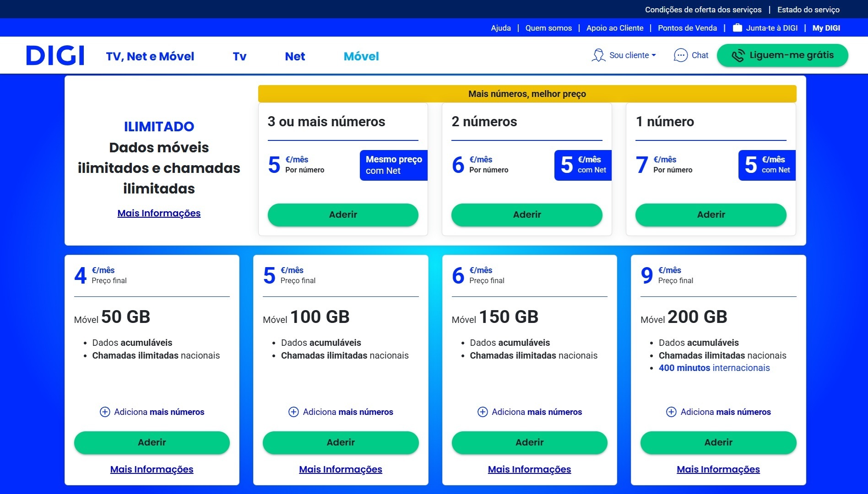This screenshot has height=494, width=868.
Task: Open Mais Informações on 100 GB card
Action: tap(341, 469)
